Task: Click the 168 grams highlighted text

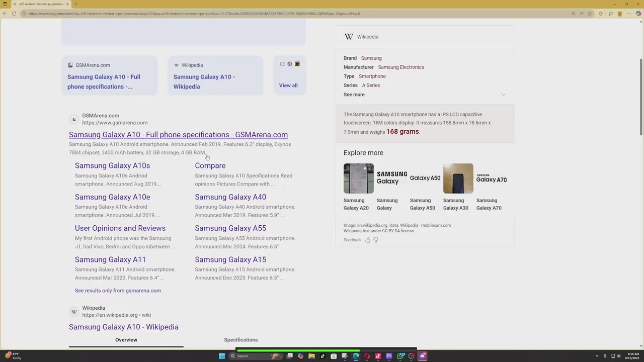Action: (403, 132)
